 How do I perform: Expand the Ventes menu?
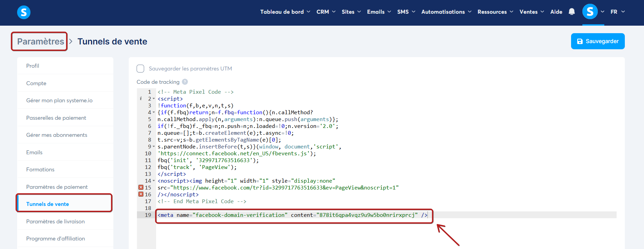coord(532,12)
